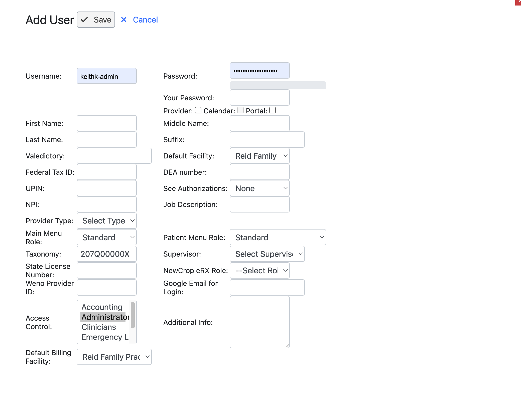521x420 pixels.
Task: Click the password strength meter bar
Action: tap(278, 85)
